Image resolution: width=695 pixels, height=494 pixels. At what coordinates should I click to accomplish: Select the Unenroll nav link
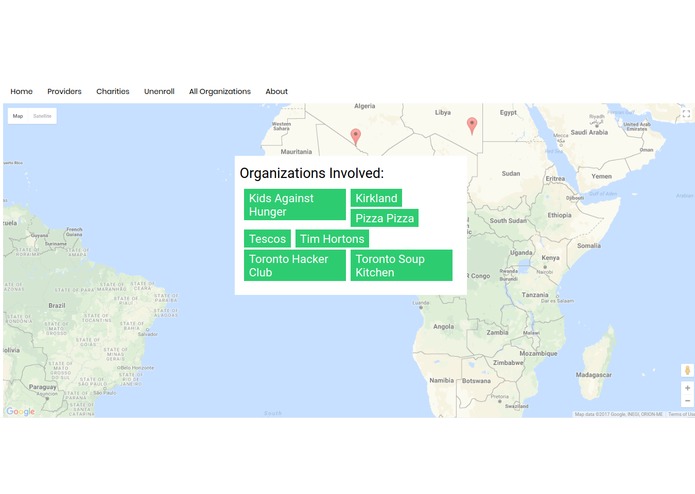159,91
